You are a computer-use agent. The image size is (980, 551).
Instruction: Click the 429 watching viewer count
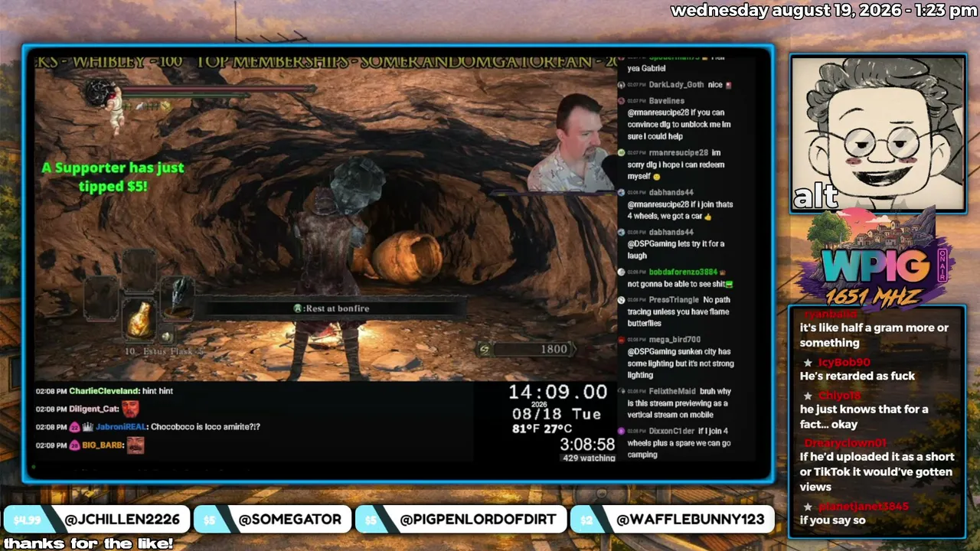point(589,458)
